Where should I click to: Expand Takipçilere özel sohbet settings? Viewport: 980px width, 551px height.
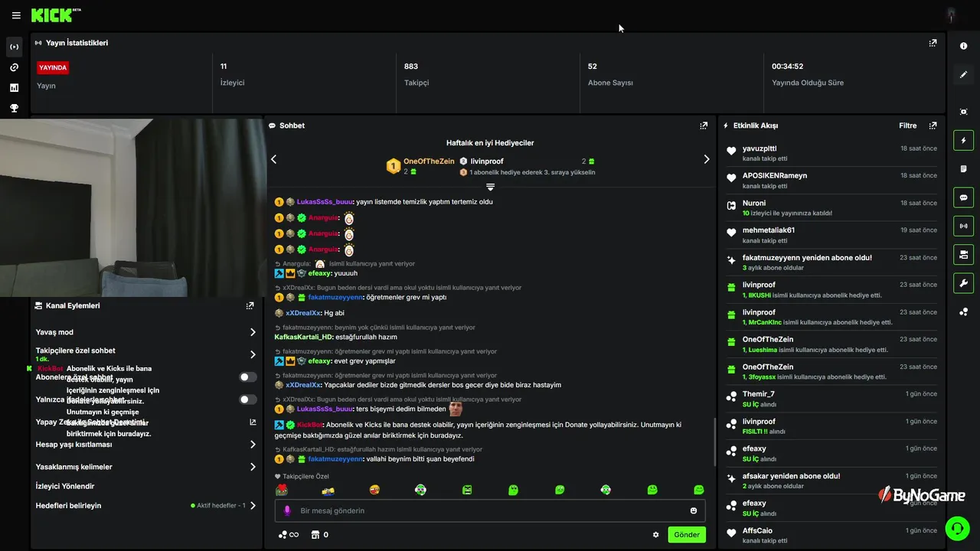coord(145,354)
